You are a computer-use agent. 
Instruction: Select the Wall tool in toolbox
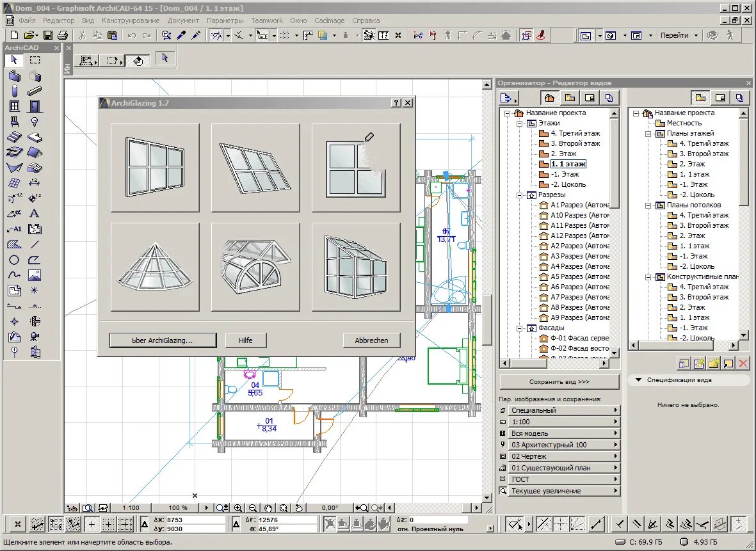tap(15, 76)
